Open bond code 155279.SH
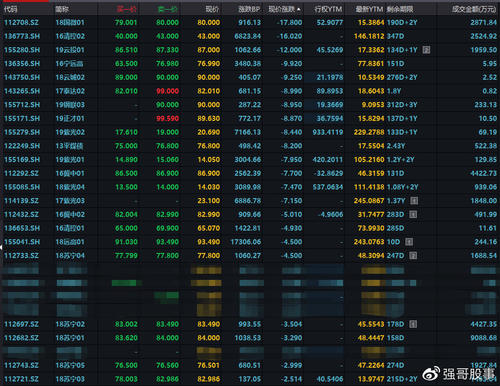The height and width of the screenshot is (386, 500). 22,132
